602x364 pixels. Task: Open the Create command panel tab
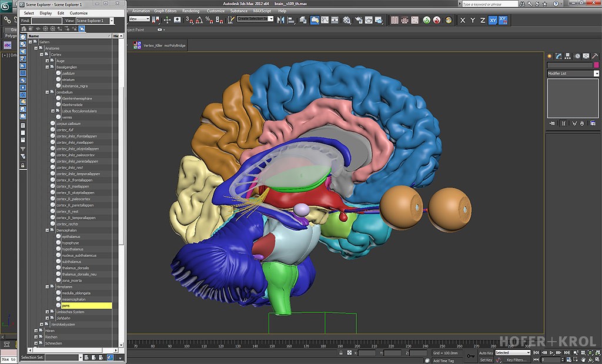point(550,56)
